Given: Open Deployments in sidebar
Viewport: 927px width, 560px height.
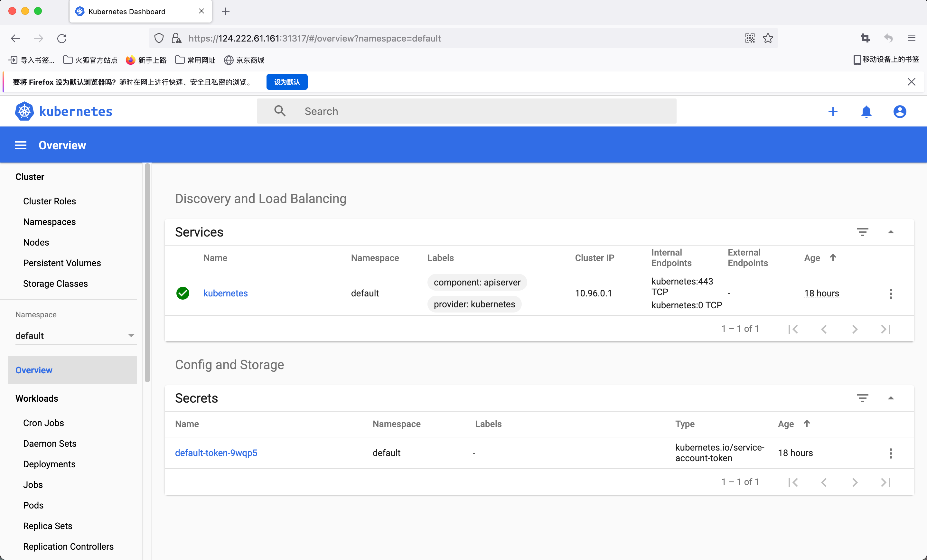Looking at the screenshot, I should (49, 464).
